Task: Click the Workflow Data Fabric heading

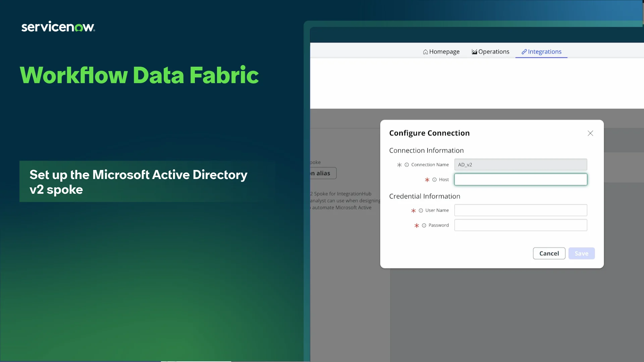Action: [x=139, y=75]
